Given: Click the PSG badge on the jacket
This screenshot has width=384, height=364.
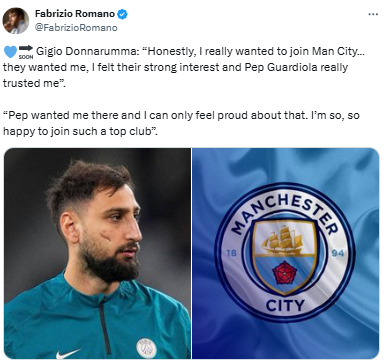Looking at the screenshot, I should [146, 348].
